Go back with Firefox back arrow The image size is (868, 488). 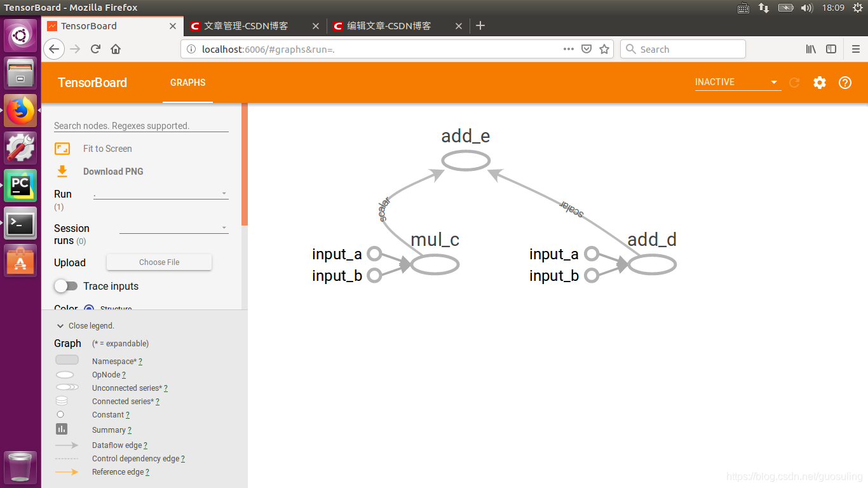[54, 49]
